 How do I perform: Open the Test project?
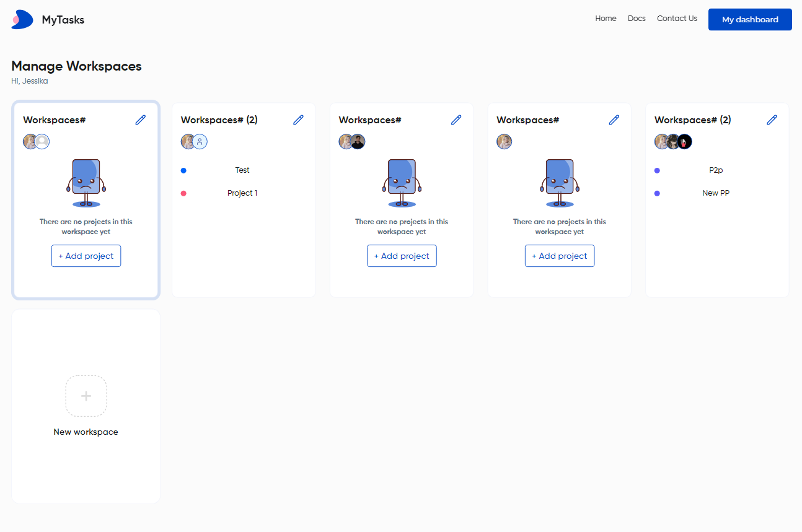click(x=242, y=170)
